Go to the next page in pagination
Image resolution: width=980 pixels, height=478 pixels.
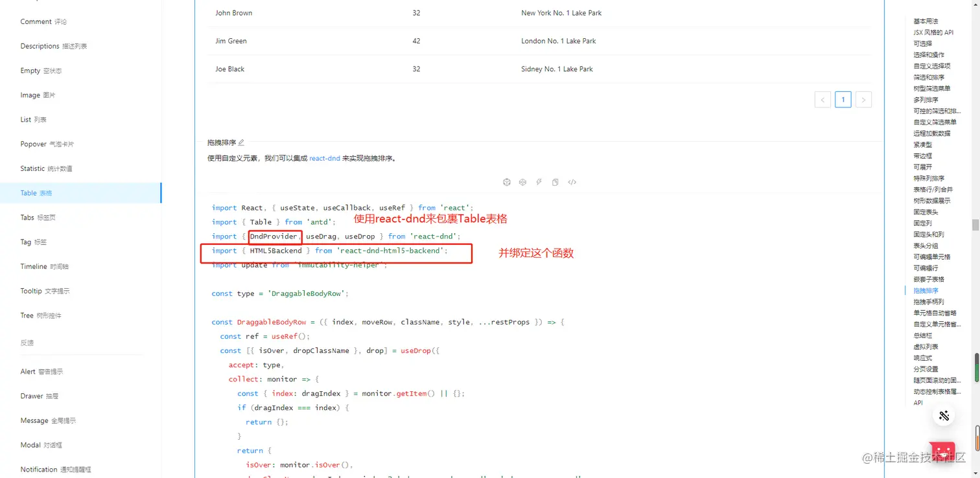coord(863,99)
